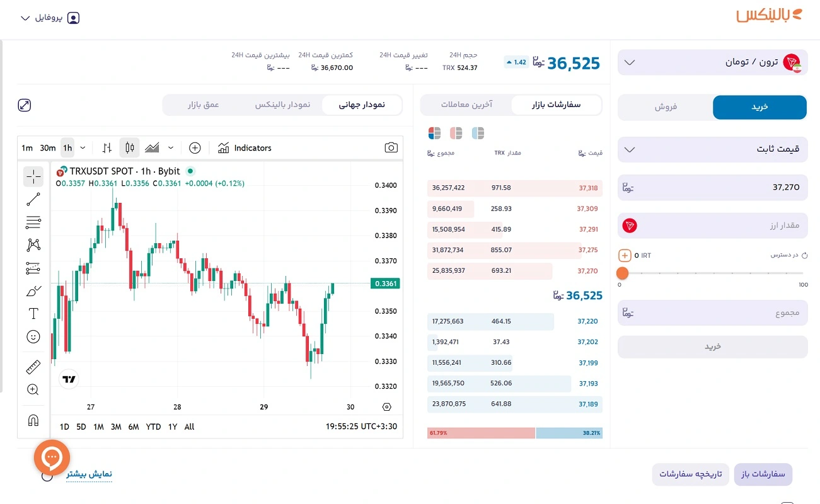Add IRT balance with plus icon

point(625,255)
